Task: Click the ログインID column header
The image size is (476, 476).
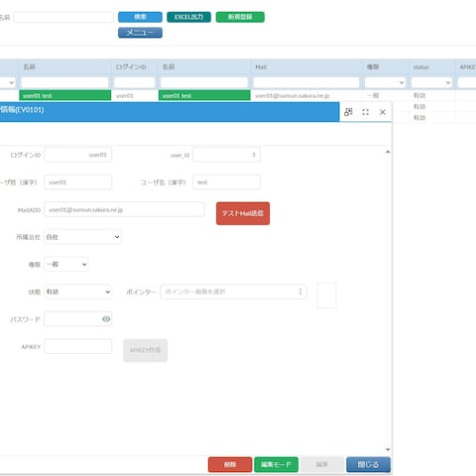Action: tap(135, 67)
